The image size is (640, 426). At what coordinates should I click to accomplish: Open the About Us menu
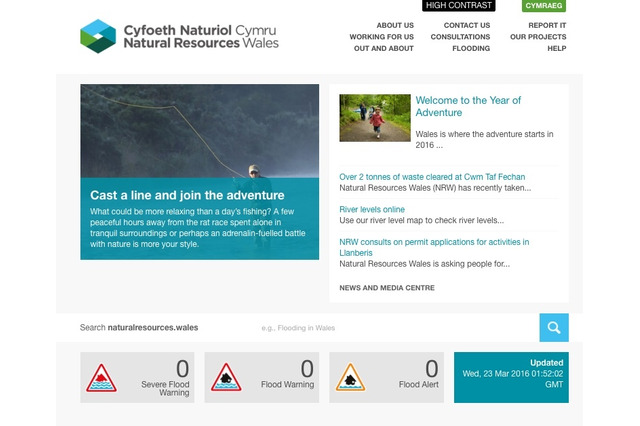tap(395, 25)
